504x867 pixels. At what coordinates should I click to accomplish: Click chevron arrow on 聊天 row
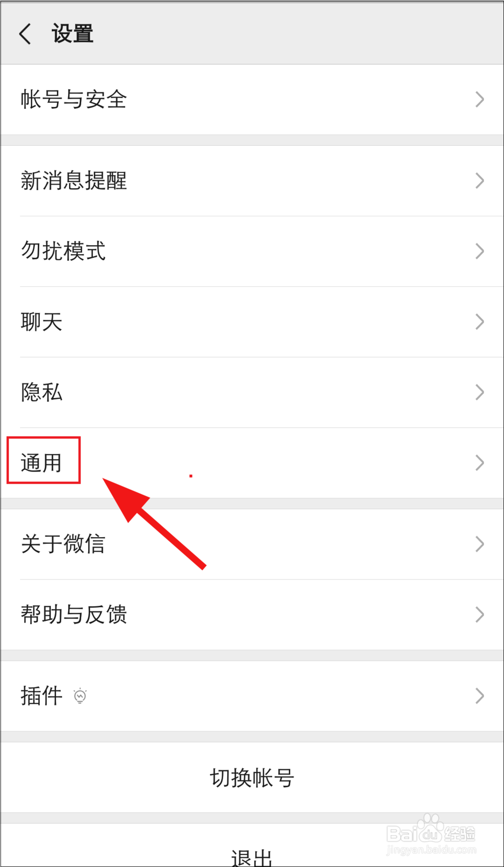pos(480,322)
